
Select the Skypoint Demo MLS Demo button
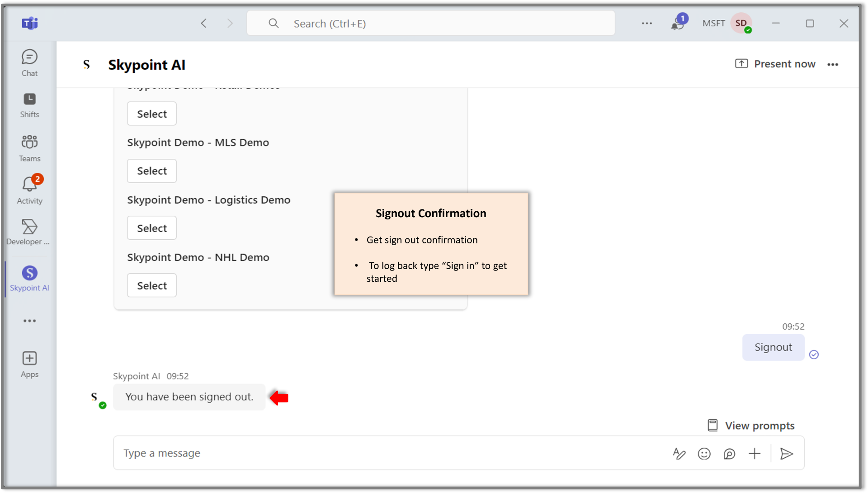coord(152,171)
